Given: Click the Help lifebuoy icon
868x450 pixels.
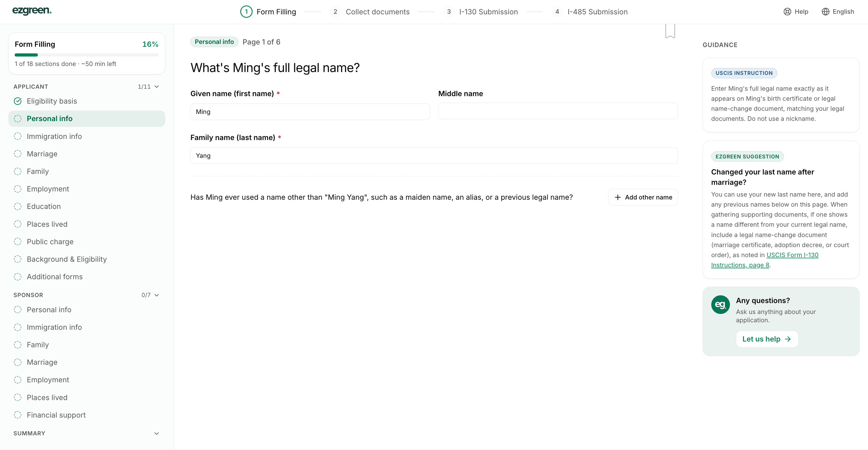Looking at the screenshot, I should coord(787,12).
